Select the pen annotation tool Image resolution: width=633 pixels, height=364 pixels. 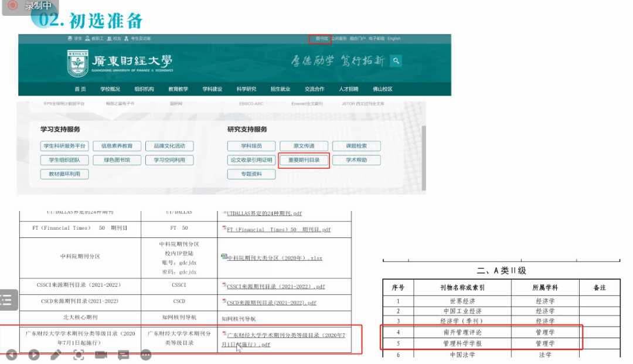point(56,355)
